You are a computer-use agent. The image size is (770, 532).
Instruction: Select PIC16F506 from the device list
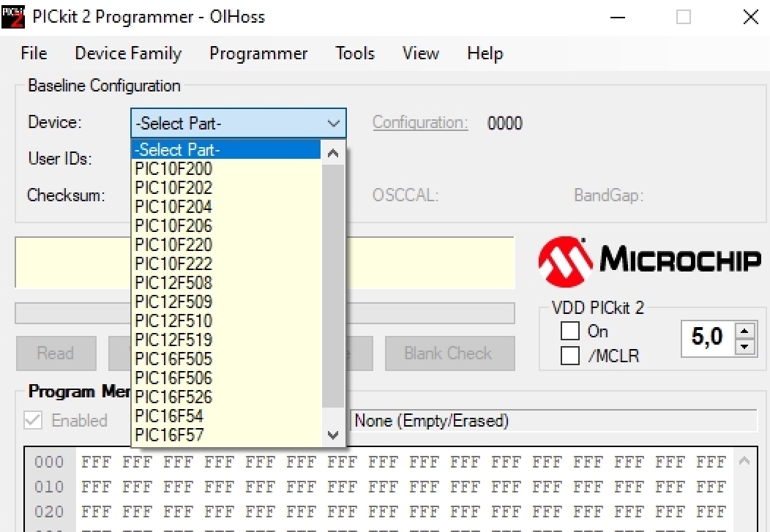tap(226, 378)
